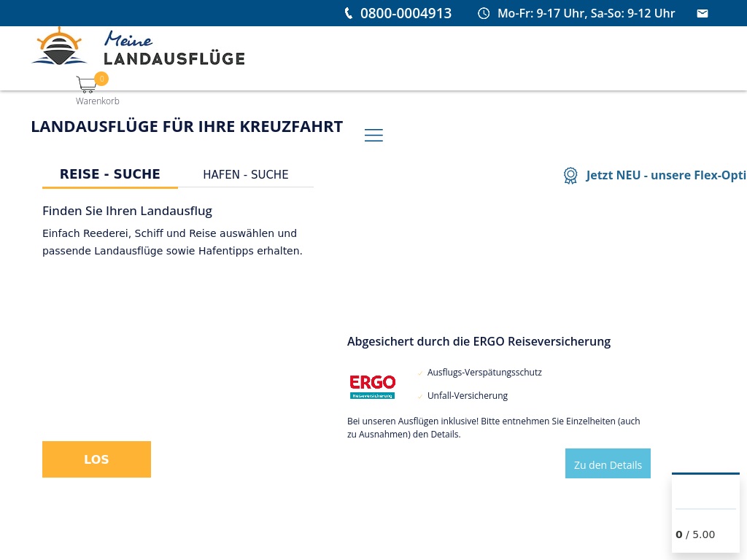Click the phone handset icon in top bar

348,13
